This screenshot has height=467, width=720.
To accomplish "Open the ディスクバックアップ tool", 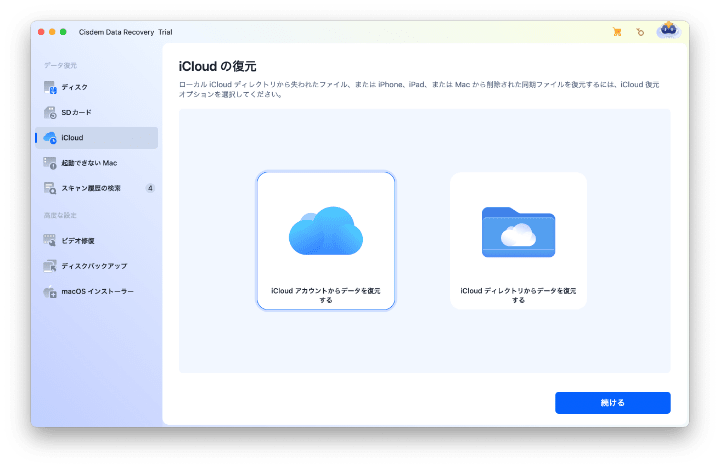I will click(x=93, y=266).
